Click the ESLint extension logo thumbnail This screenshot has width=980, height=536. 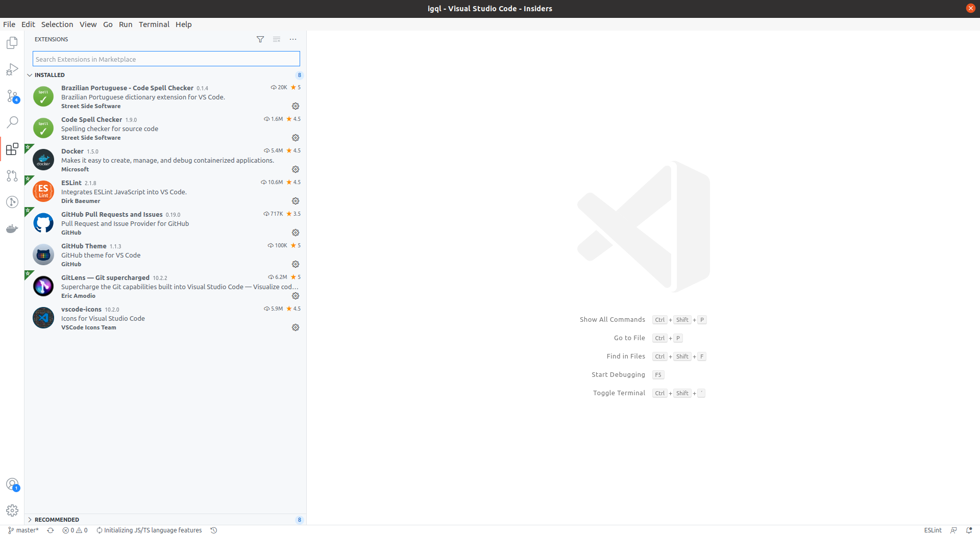click(x=43, y=191)
